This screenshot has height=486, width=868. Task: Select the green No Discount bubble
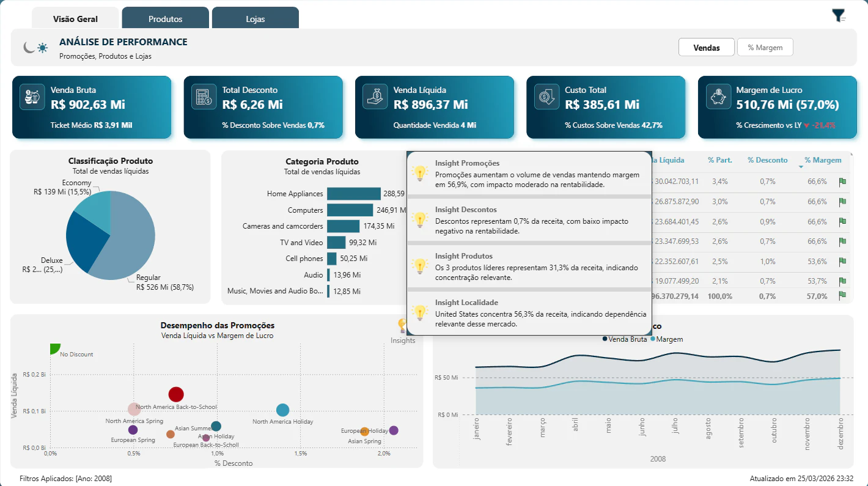[x=54, y=348]
